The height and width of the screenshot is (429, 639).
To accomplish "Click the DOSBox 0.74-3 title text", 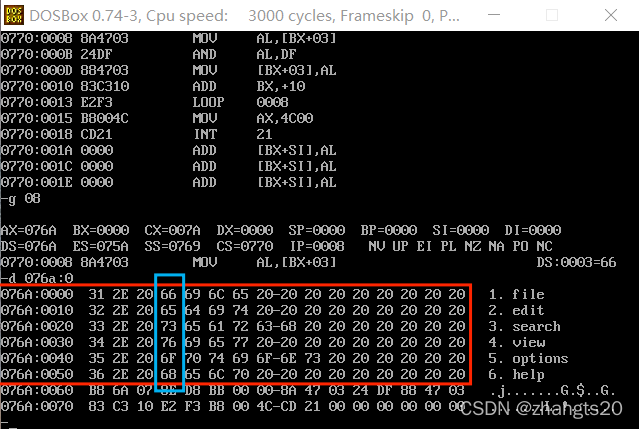I will click(x=245, y=16).
